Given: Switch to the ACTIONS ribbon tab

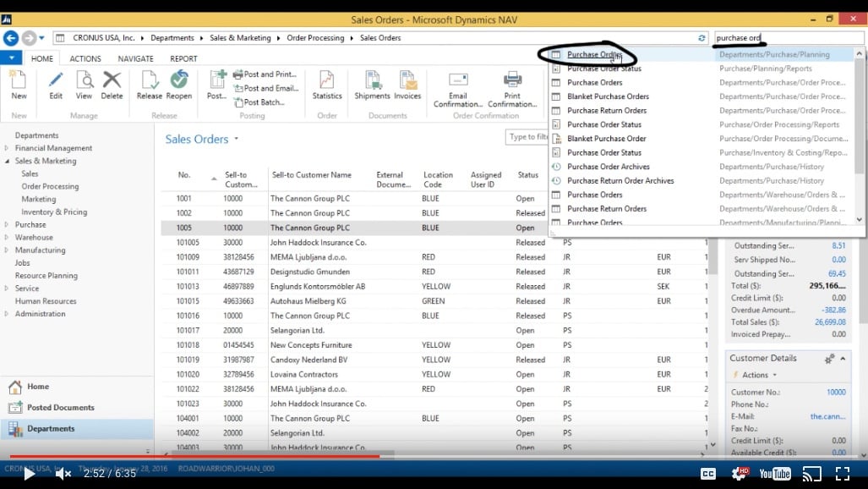Looking at the screenshot, I should 85,58.
